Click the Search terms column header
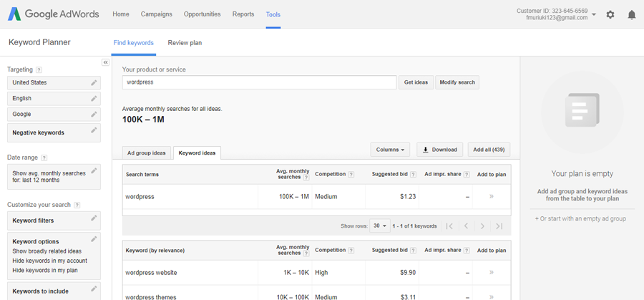Viewport: 644px width, 300px height. click(142, 175)
